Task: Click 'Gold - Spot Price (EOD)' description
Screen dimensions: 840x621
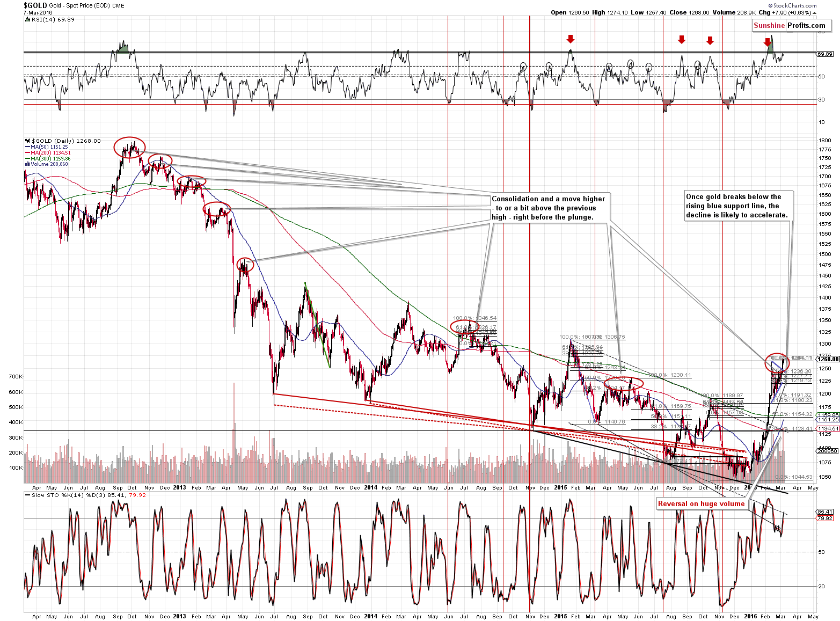Action: pos(79,5)
